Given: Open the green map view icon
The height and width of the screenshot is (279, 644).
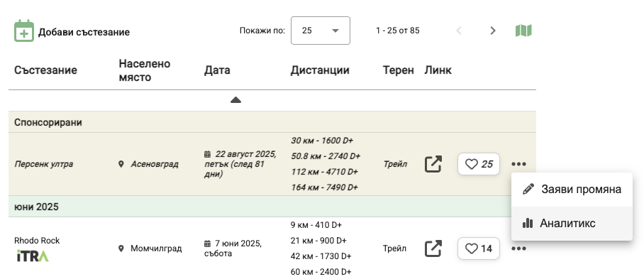Looking at the screenshot, I should (x=523, y=31).
